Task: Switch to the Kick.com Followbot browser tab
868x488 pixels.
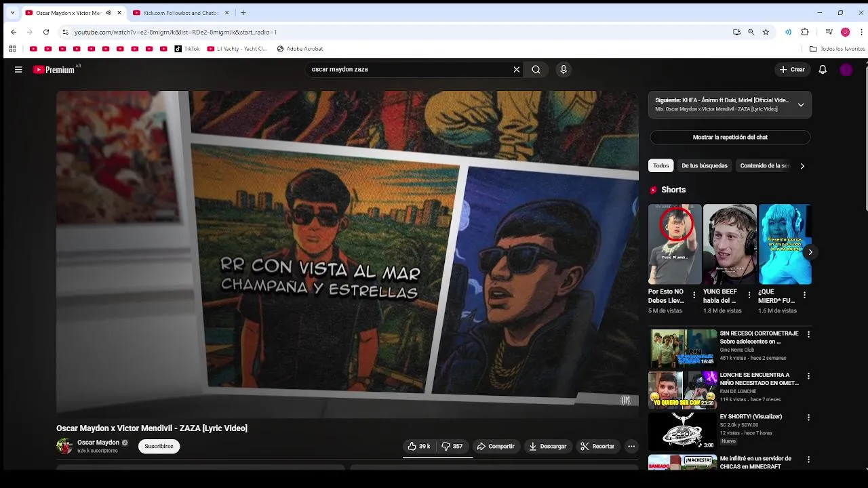Action: click(x=182, y=13)
